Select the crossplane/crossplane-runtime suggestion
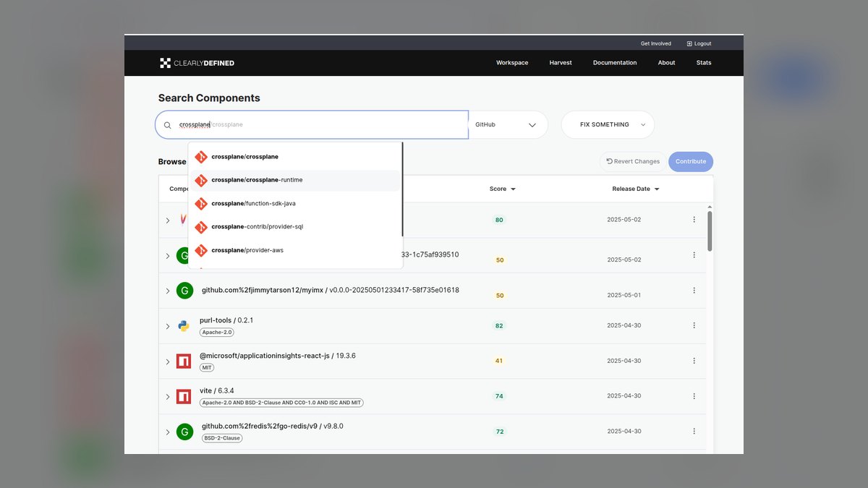Screen dimensions: 868x488 pyautogui.click(x=295, y=180)
